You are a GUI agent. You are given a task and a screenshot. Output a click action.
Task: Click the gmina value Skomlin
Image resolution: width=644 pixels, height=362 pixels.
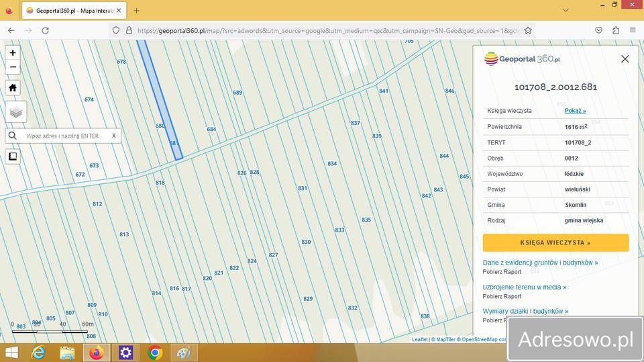[x=576, y=205]
